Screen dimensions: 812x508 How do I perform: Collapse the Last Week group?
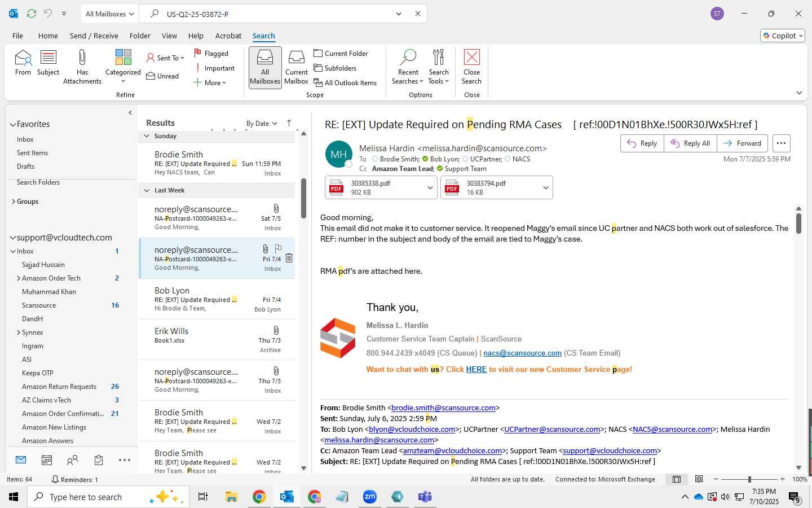pos(147,190)
